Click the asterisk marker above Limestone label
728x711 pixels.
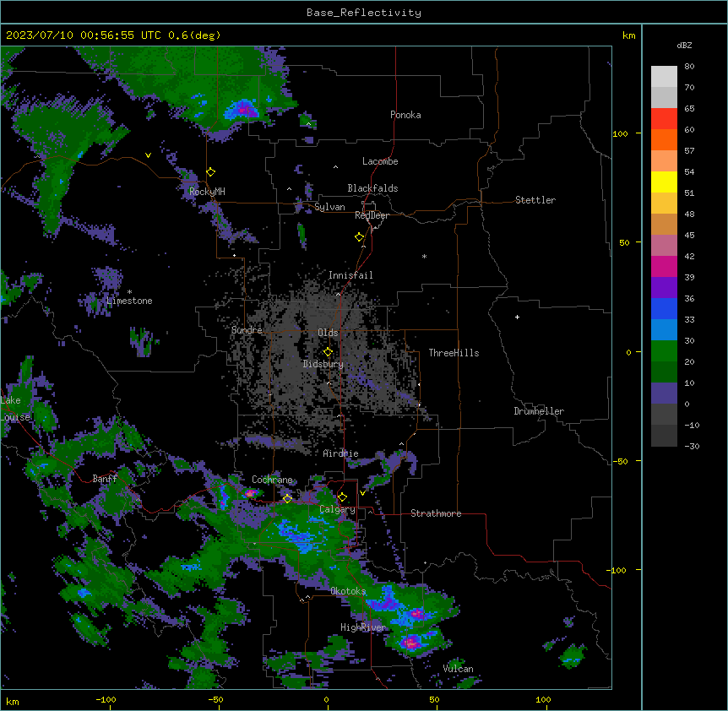pyautogui.click(x=129, y=292)
